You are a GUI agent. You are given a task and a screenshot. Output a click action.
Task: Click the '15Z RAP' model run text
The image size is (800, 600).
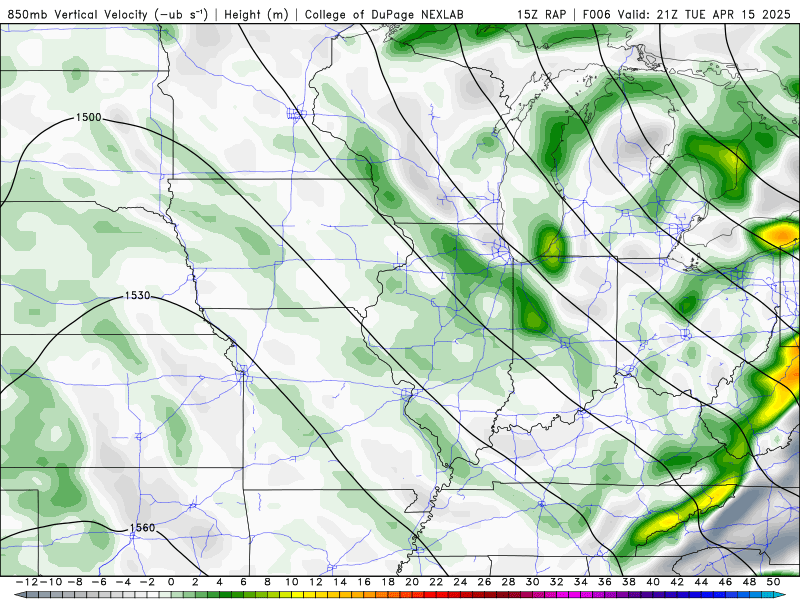click(x=541, y=14)
